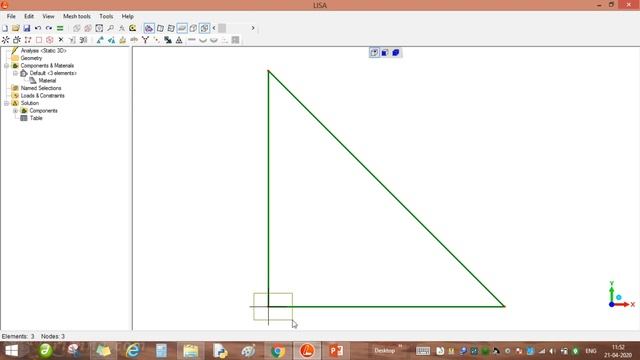Save the model with the floppy icon
Viewport: 640px width, 360px height.
pyautogui.click(x=27, y=28)
